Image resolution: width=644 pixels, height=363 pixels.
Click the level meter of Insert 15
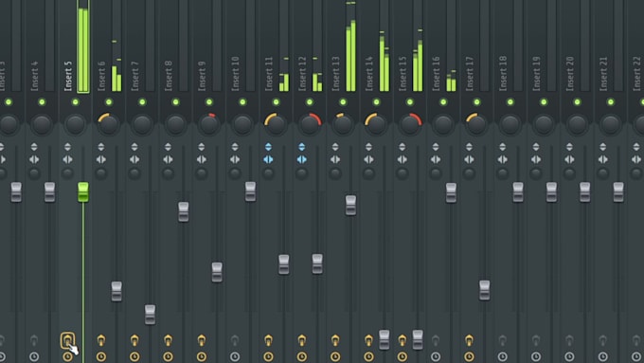pyautogui.click(x=418, y=45)
